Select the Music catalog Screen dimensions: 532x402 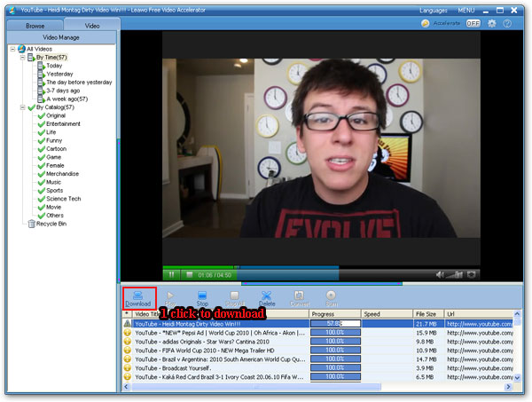click(53, 182)
